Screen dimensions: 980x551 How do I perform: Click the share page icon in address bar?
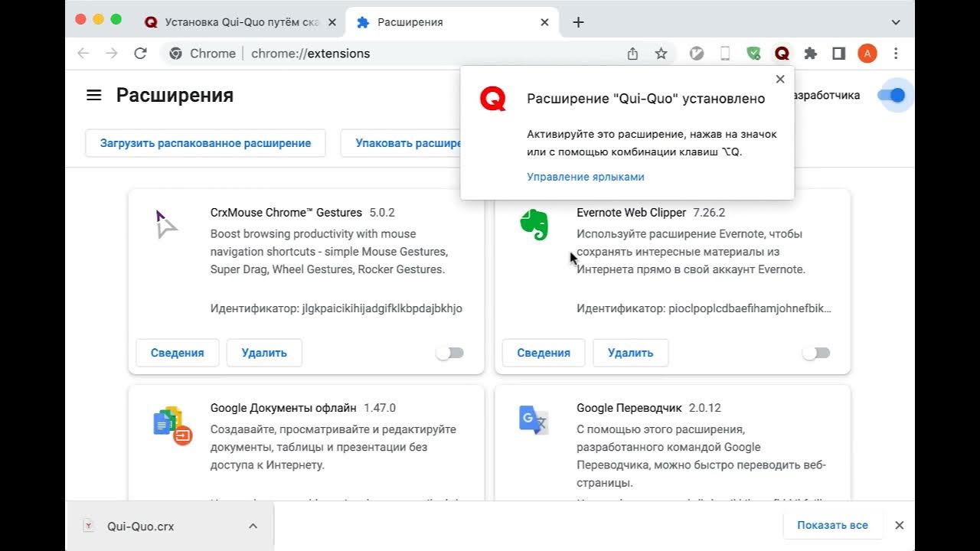coord(632,54)
